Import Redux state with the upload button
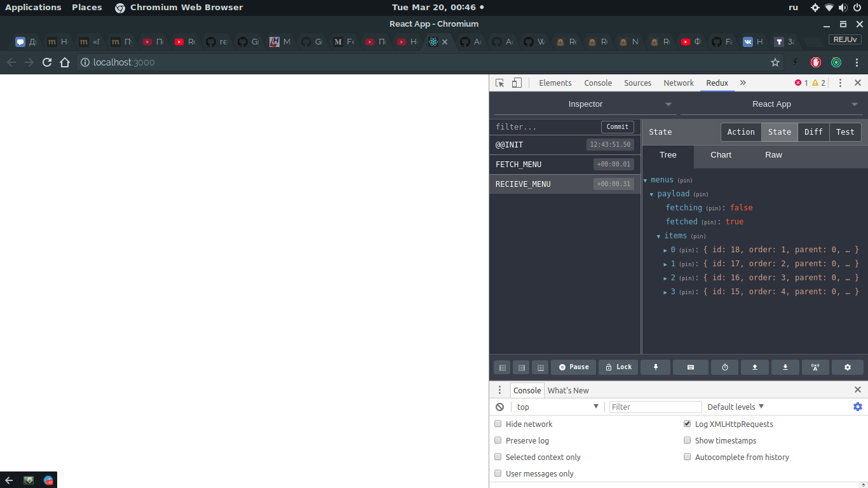The width and height of the screenshot is (868, 488). (755, 367)
